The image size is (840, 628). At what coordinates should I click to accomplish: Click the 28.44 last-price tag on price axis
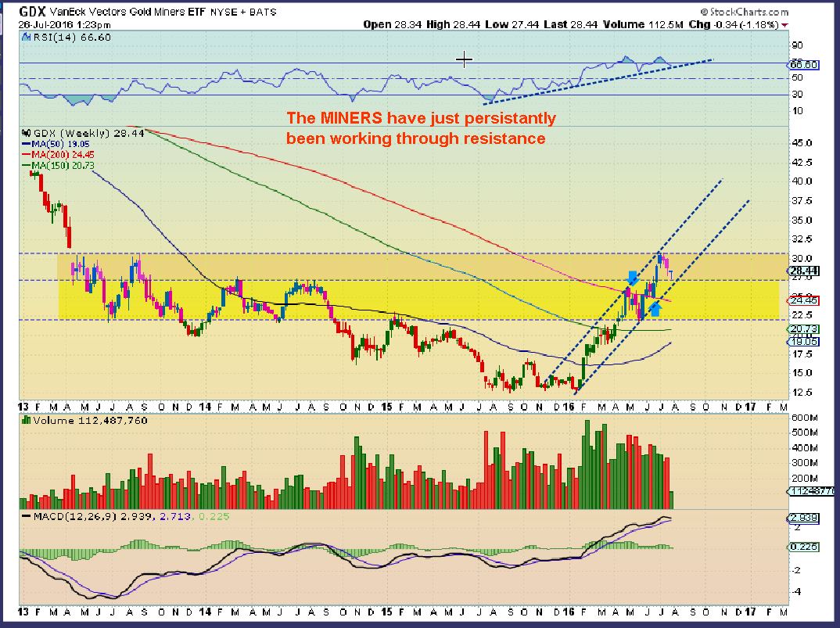pos(804,271)
